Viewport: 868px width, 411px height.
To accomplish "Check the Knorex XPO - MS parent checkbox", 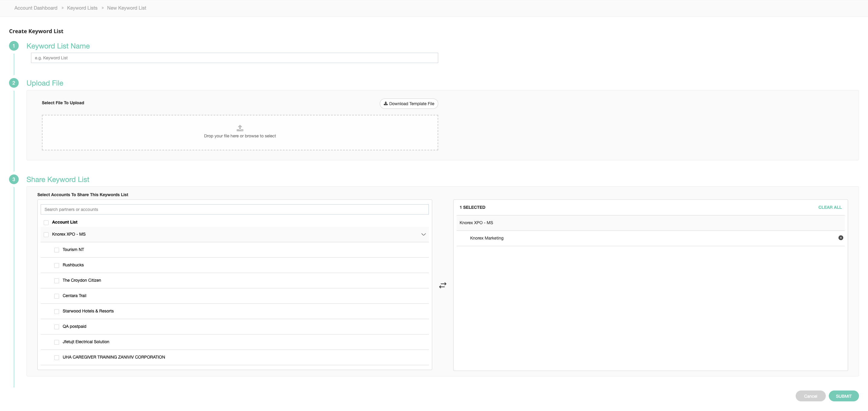I will (x=46, y=234).
